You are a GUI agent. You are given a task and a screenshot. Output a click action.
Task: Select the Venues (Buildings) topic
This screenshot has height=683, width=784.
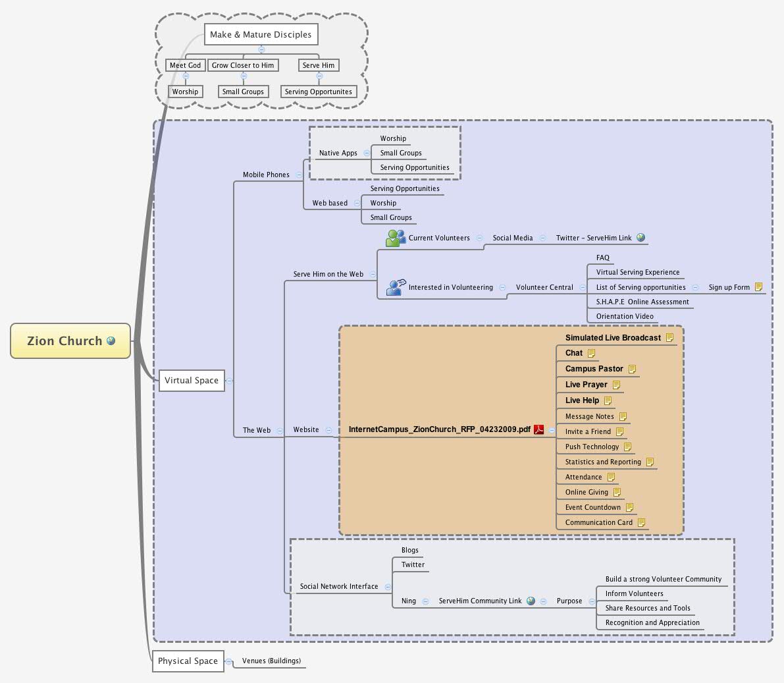(x=271, y=661)
